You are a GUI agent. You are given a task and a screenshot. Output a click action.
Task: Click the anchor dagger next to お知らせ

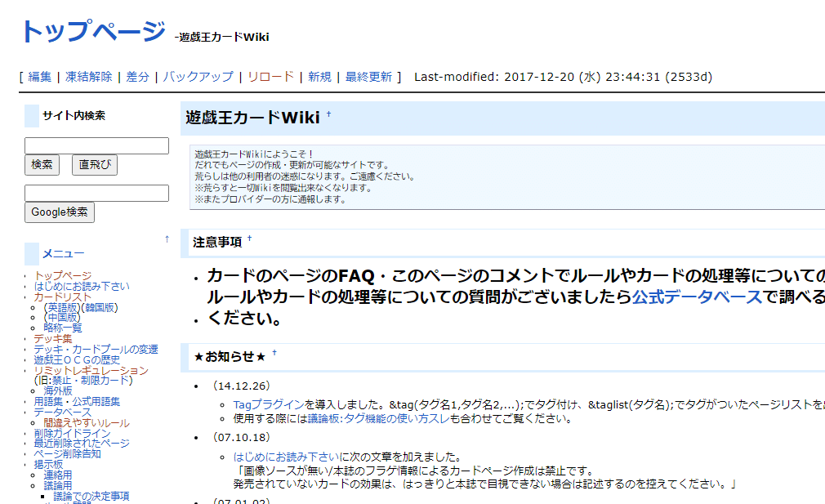pos(274,353)
